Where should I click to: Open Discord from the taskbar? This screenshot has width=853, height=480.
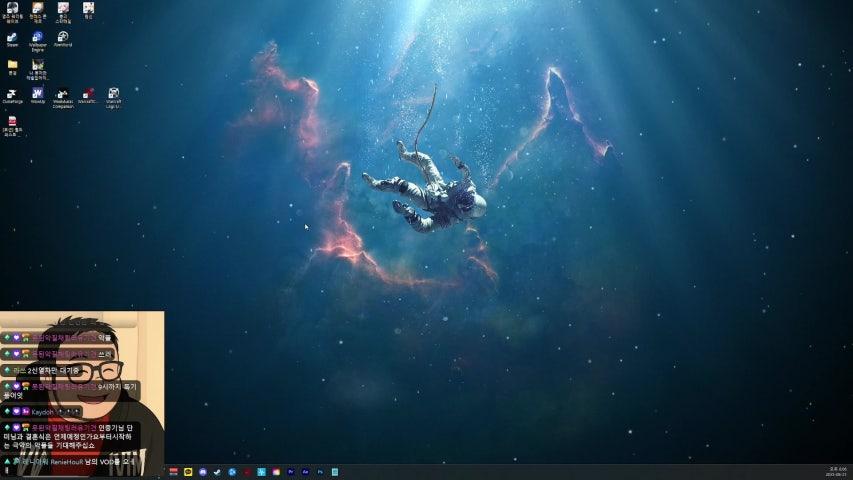click(x=203, y=472)
